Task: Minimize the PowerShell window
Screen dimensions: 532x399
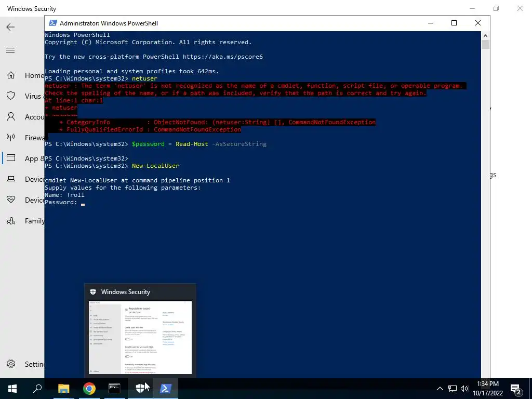Action: pos(431,23)
